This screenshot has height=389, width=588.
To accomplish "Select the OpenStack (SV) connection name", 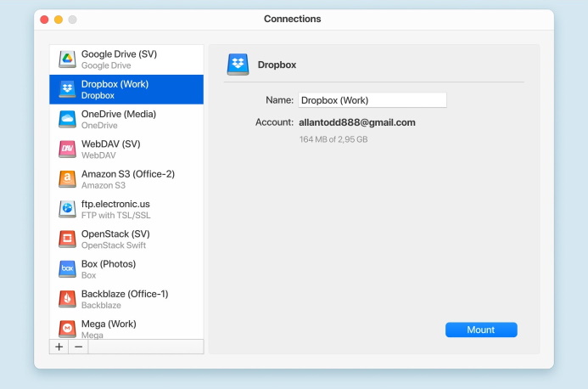I will [115, 234].
